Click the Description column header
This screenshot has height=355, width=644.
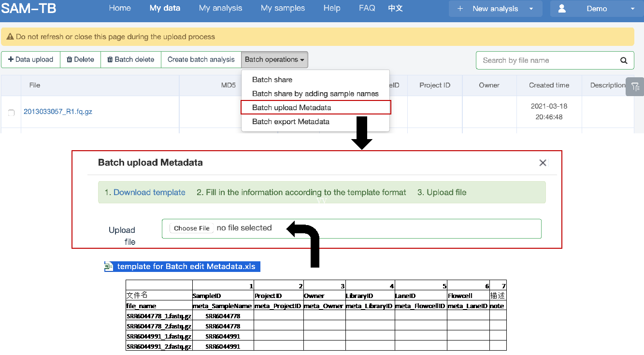pyautogui.click(x=608, y=85)
